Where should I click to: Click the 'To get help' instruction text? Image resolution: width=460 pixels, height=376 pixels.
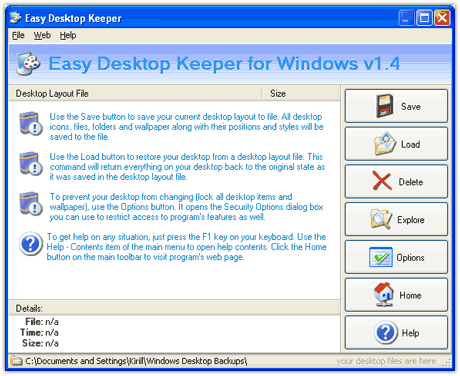[186, 247]
